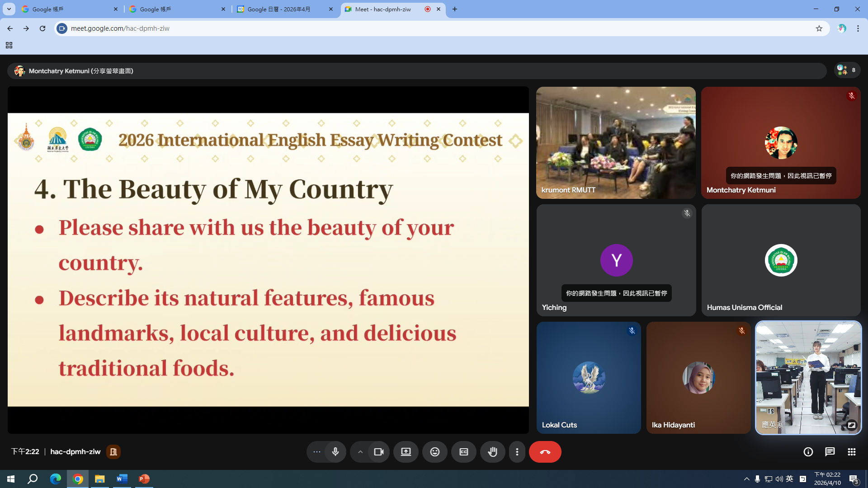Image resolution: width=868 pixels, height=488 pixels.
Task: Click the present screen icon
Action: [x=406, y=452]
